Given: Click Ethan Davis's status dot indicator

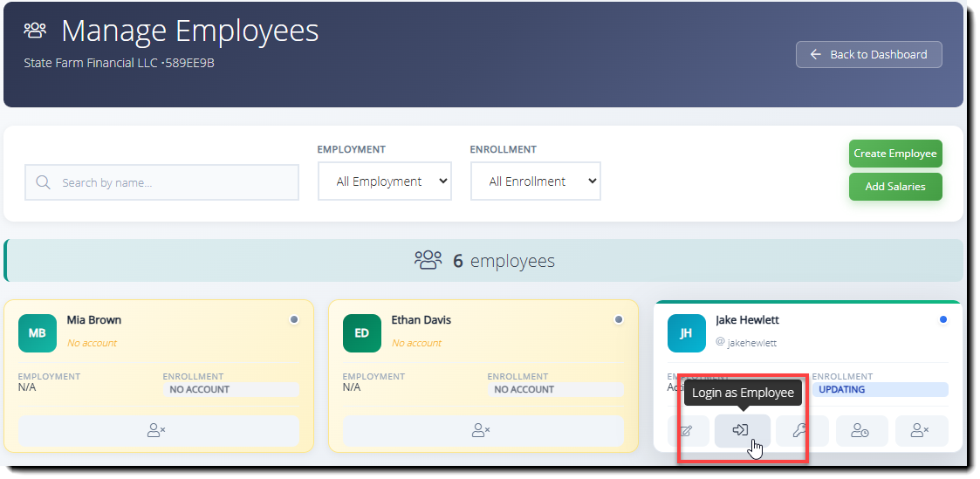Looking at the screenshot, I should tap(619, 319).
